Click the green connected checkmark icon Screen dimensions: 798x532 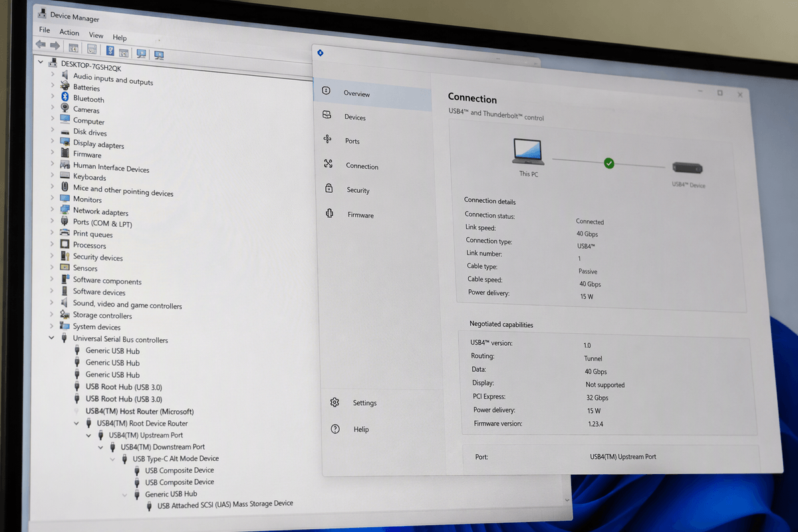pyautogui.click(x=608, y=163)
